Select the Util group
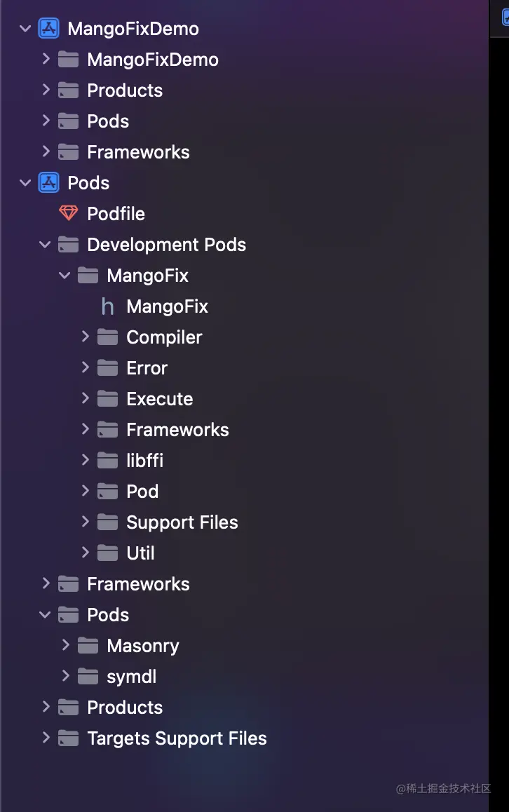This screenshot has height=812, width=509. pyautogui.click(x=139, y=553)
